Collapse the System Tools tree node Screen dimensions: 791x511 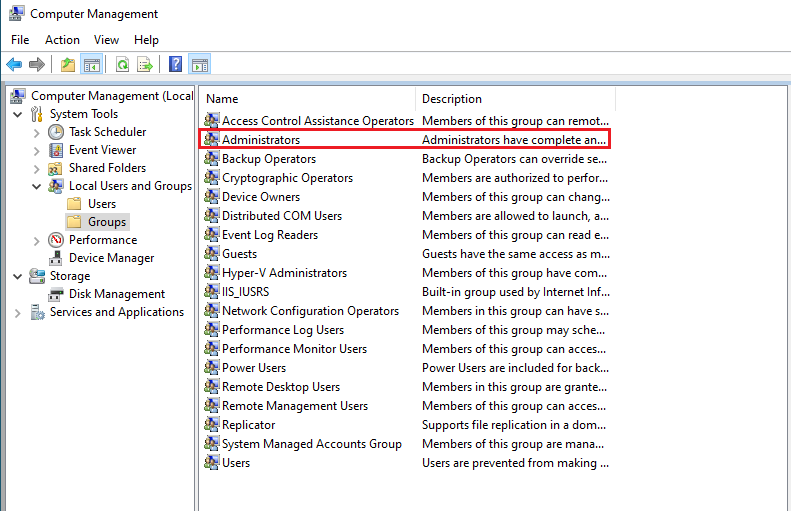(18, 114)
